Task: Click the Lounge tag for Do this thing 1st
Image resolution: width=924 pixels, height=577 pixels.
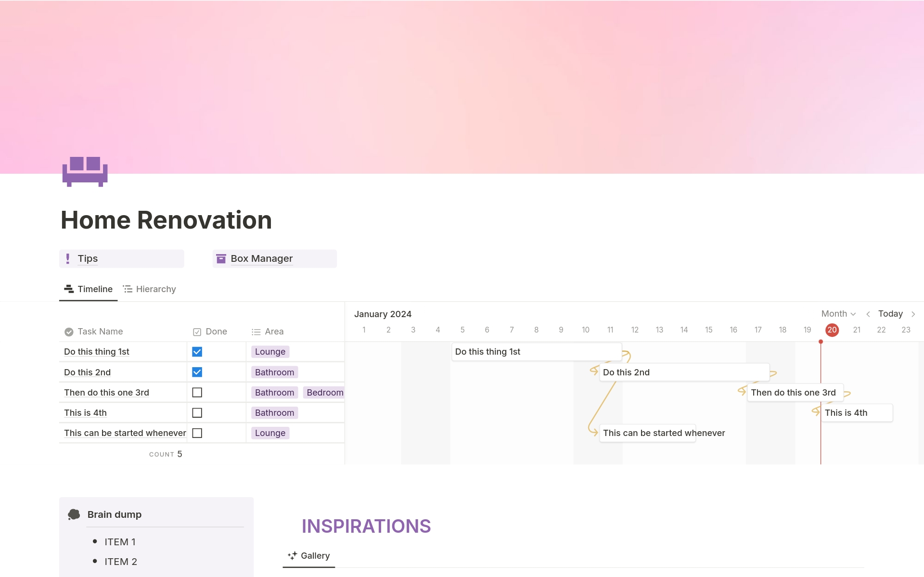Action: pyautogui.click(x=270, y=352)
